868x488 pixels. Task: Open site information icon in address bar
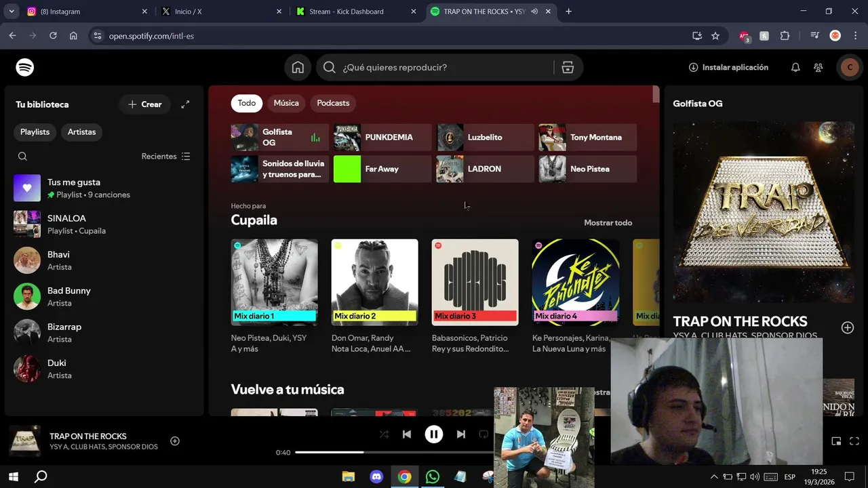click(97, 36)
